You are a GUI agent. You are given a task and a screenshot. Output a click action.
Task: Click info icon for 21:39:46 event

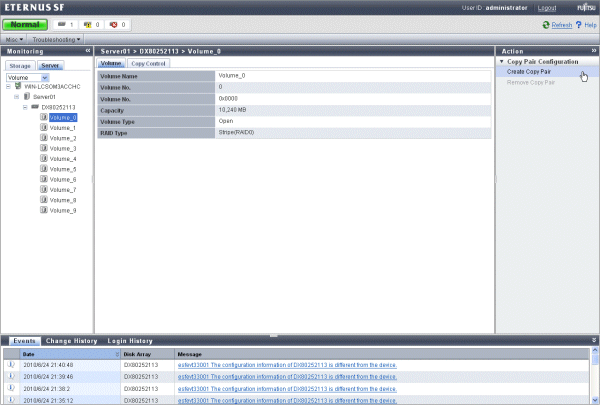click(x=11, y=376)
